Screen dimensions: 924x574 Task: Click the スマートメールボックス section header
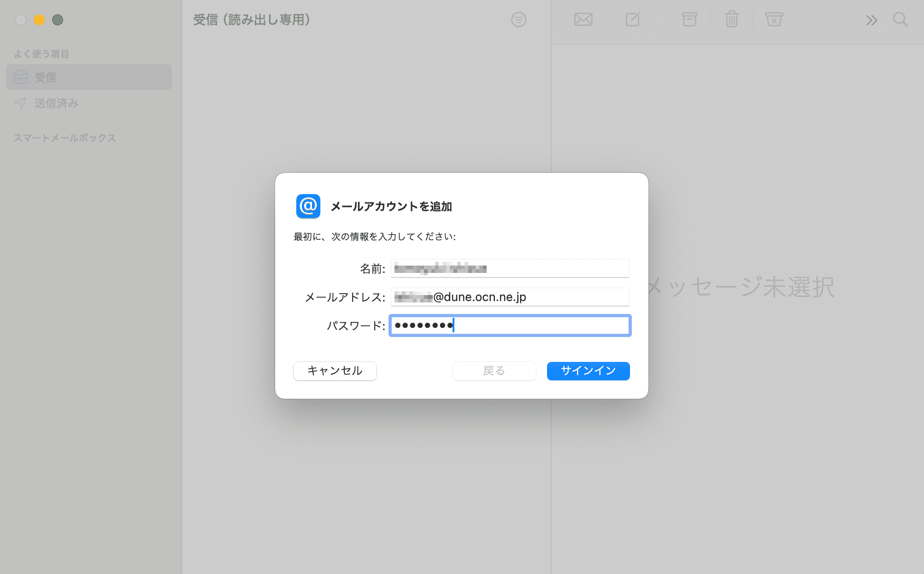pos(65,138)
